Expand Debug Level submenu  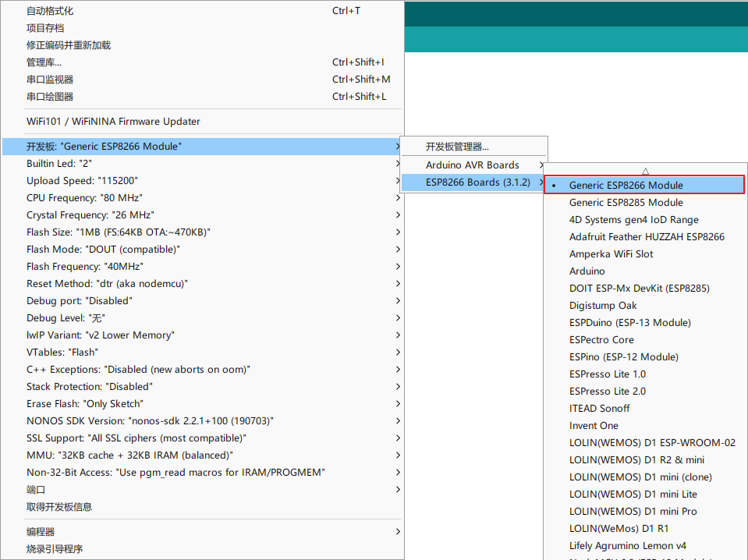click(203, 318)
